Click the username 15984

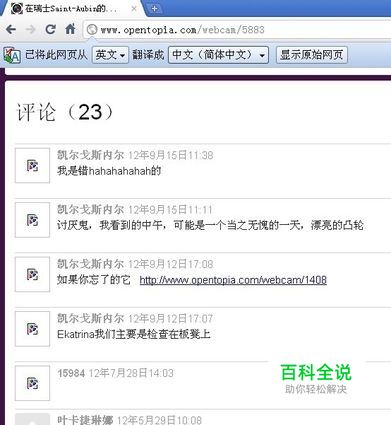[71, 373]
